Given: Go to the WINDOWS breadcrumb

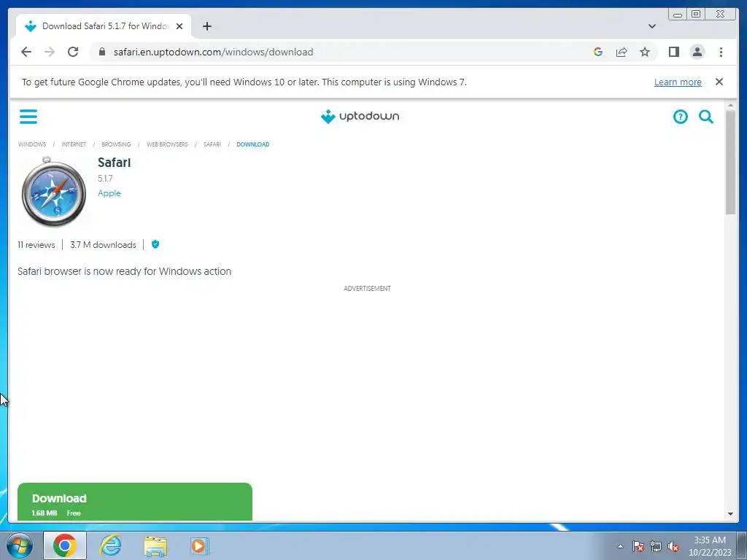Looking at the screenshot, I should [32, 144].
